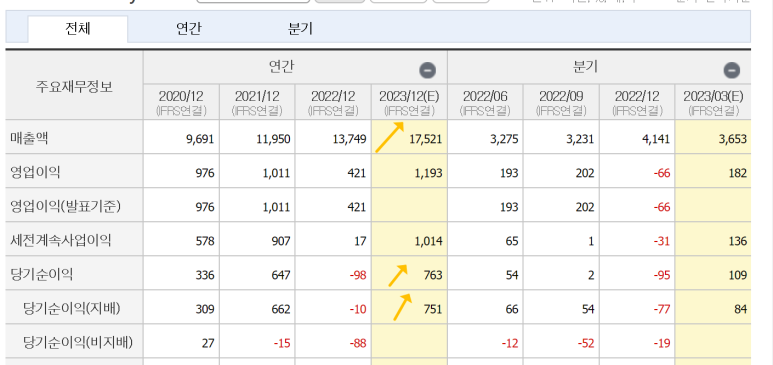
Task: Select controlling net income -10
Action: 358,309
